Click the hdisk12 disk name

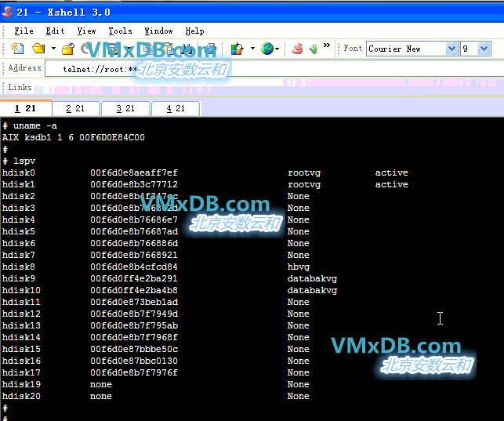click(21, 314)
